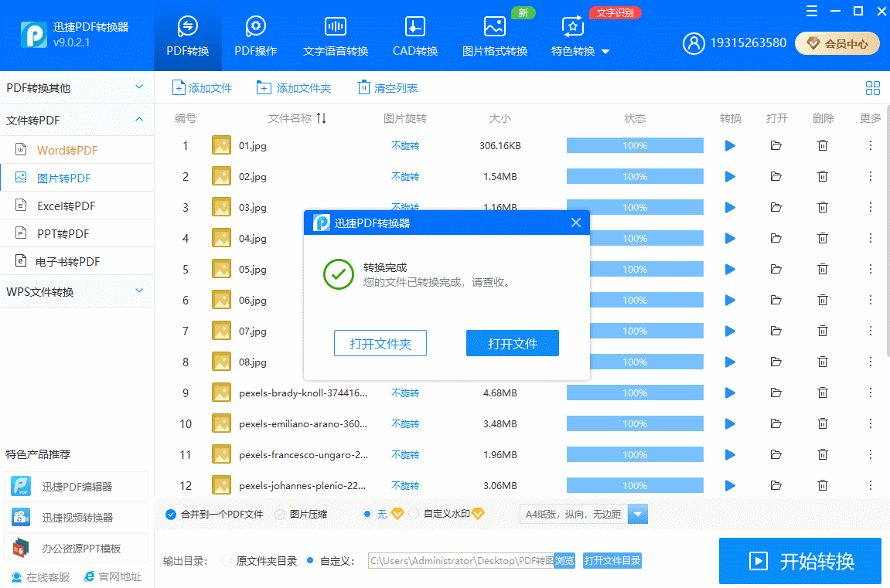
Task: Click pexels-johannes-plenio 100% progress bar
Action: (635, 485)
